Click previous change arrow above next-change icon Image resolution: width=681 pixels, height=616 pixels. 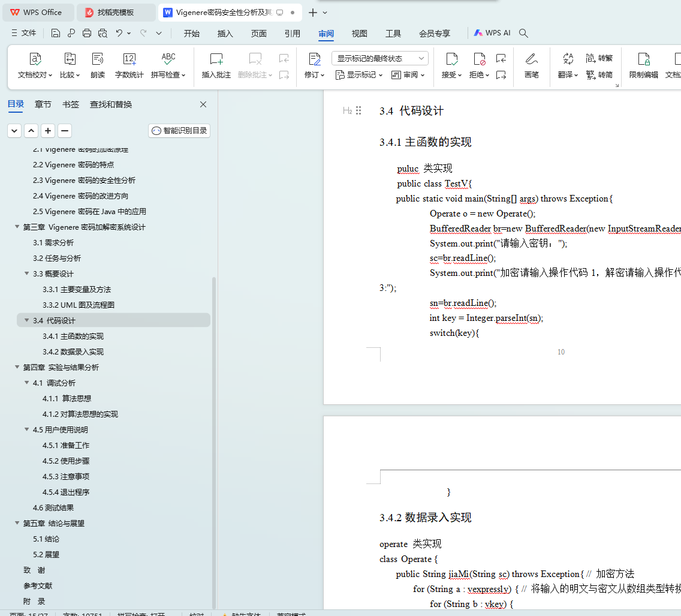point(501,58)
